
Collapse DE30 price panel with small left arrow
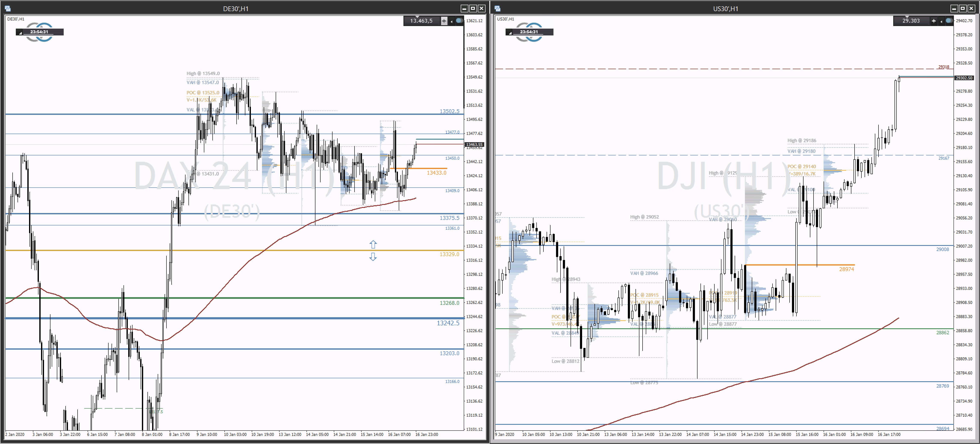(x=452, y=21)
